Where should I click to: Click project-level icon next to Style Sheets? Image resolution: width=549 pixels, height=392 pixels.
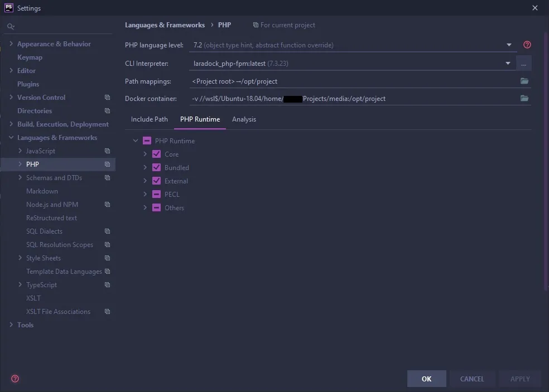[108, 258]
